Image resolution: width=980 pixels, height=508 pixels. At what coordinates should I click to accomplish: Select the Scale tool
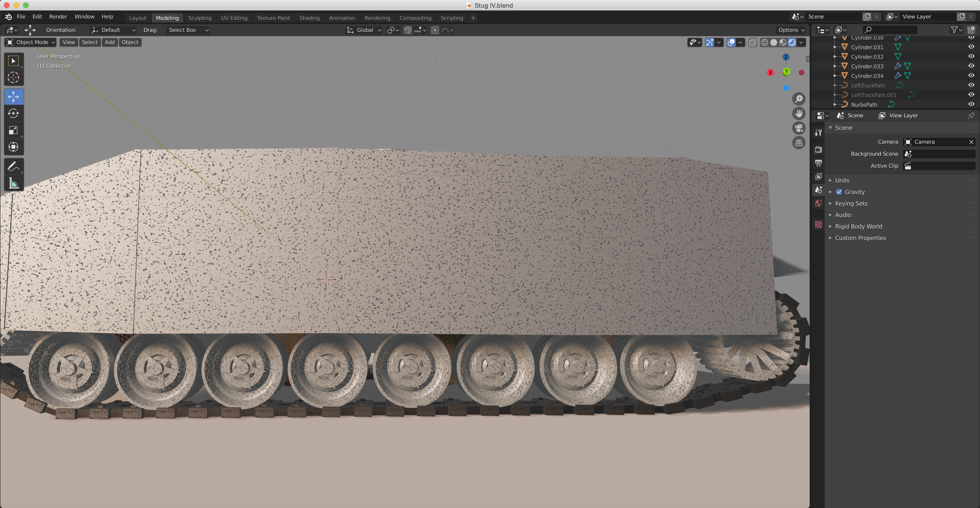14,130
